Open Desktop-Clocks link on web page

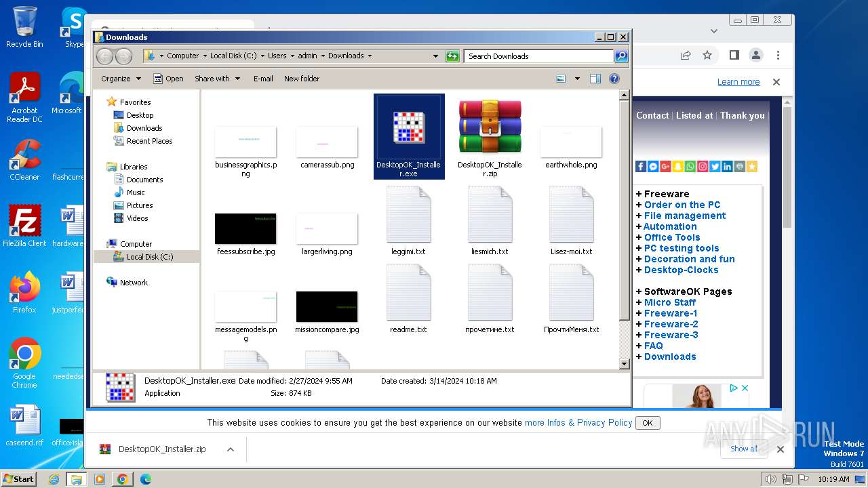(x=681, y=270)
